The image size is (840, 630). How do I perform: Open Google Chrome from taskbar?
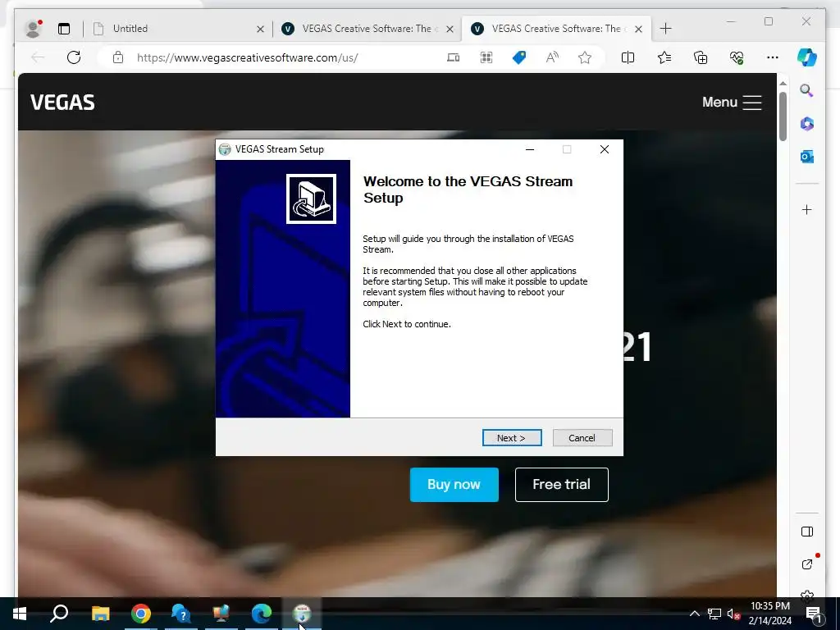pos(141,614)
